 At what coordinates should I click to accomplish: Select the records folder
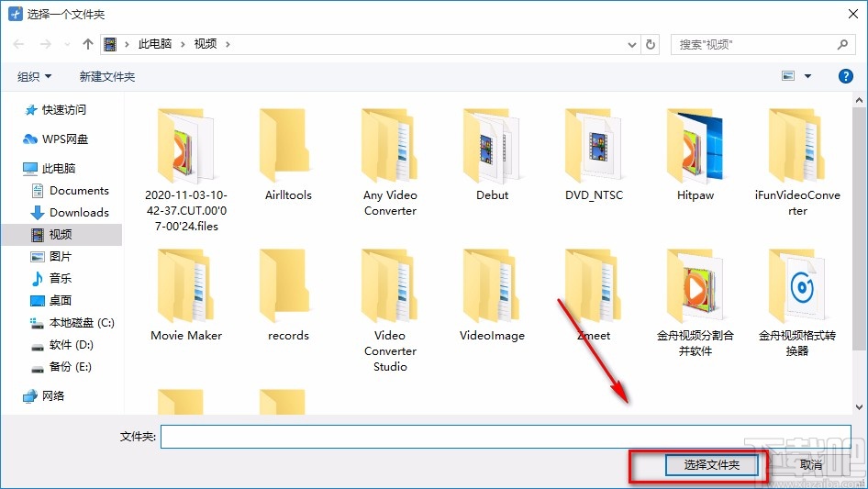point(288,295)
